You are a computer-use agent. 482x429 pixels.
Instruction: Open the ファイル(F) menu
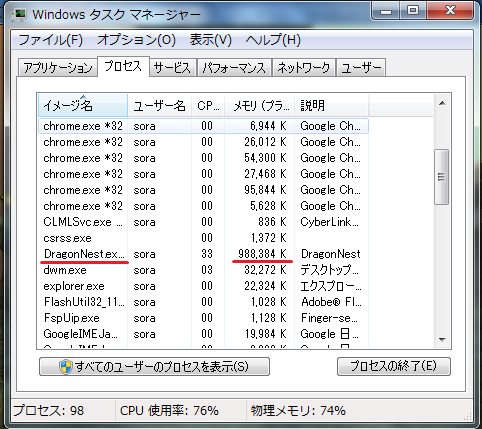coord(50,40)
